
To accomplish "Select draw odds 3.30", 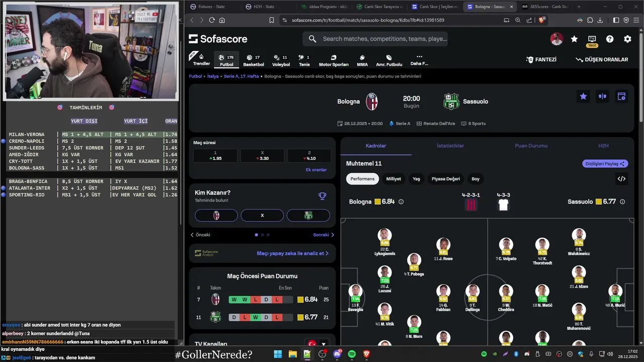I will (262, 156).
